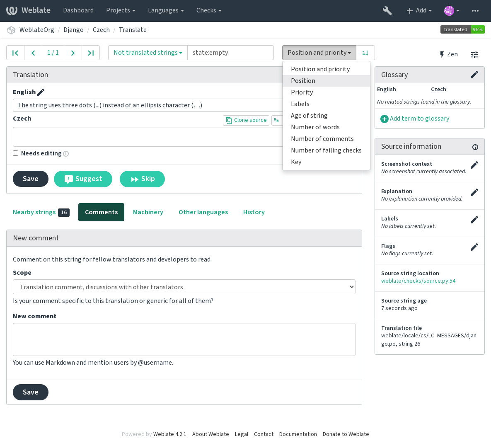The image size is (491, 448).
Task: Sort by Priority
Action: 326,92
